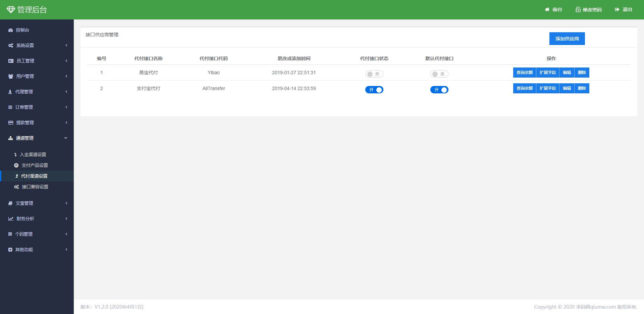The height and width of the screenshot is (314, 644).
Task: Click the 代付接口名称 column header
Action: pyautogui.click(x=149, y=58)
